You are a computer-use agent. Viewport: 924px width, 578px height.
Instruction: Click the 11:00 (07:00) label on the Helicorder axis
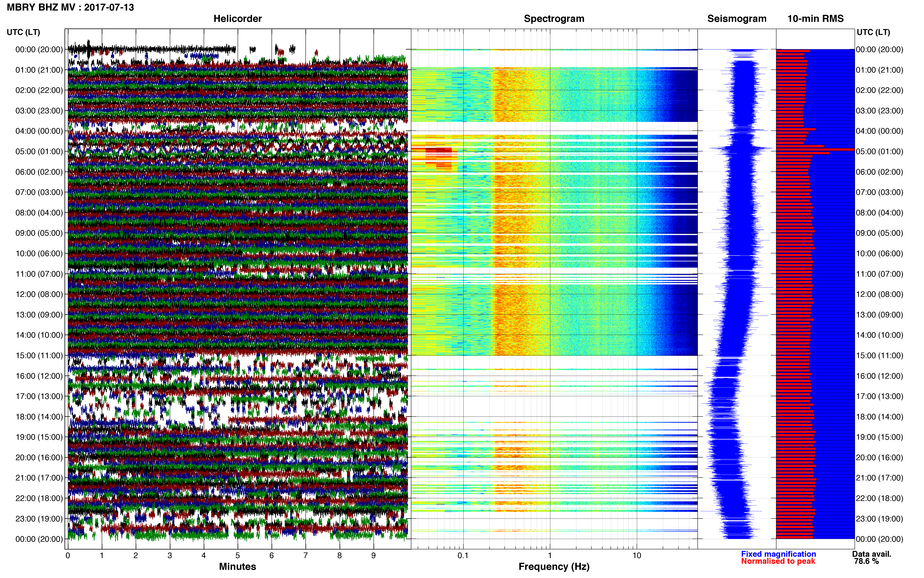pyautogui.click(x=39, y=274)
